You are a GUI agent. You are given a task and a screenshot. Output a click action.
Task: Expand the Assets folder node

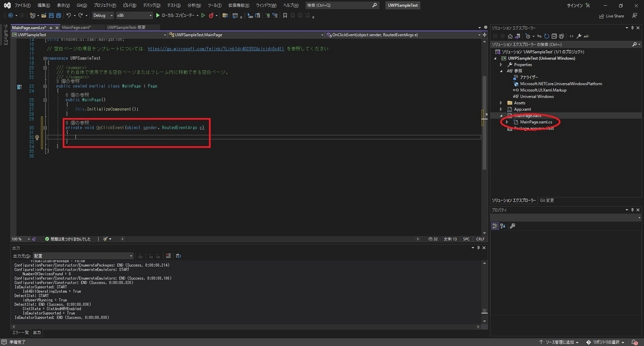click(x=501, y=103)
